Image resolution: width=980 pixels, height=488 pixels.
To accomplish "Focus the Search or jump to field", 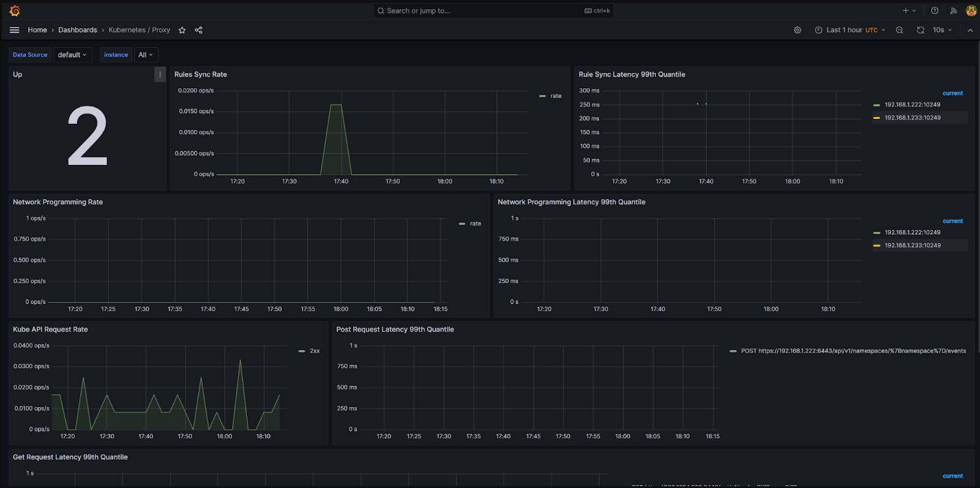I will coord(493,10).
